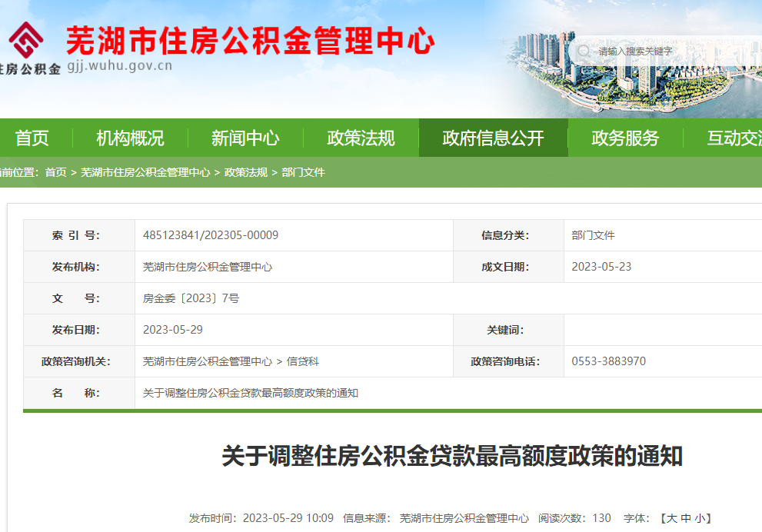This screenshot has width=762, height=532.
Task: Open the 机构概况 navigation menu item
Action: tap(130, 138)
